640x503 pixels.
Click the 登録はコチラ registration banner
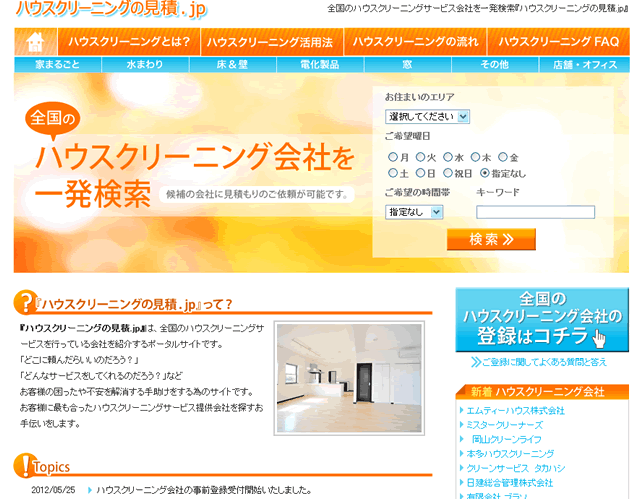[x=542, y=320]
